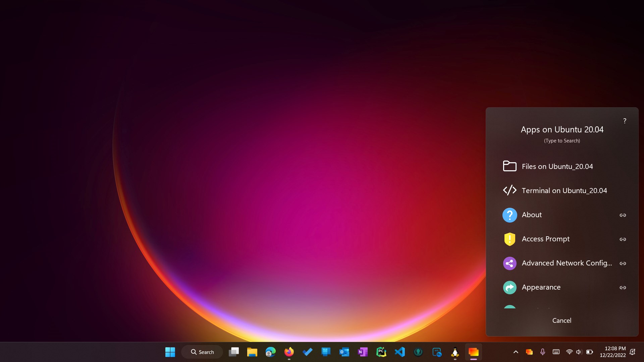Image resolution: width=644 pixels, height=362 pixels.
Task: Select the Advanced Network Config share icon
Action: (509, 263)
